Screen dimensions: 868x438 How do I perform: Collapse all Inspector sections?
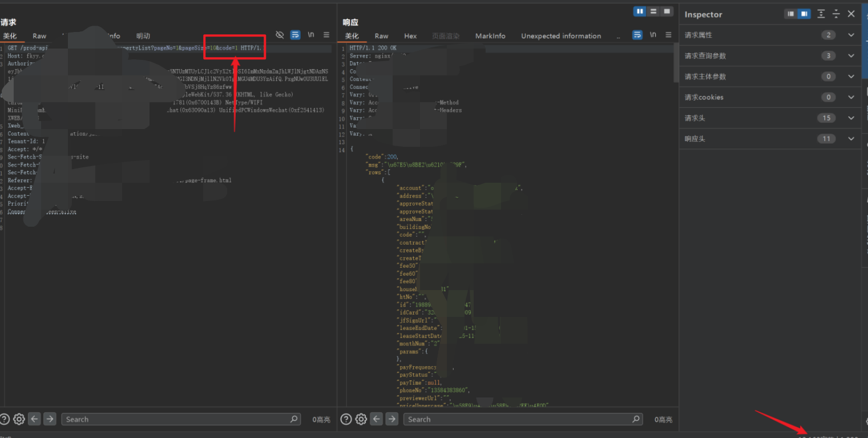pos(836,14)
